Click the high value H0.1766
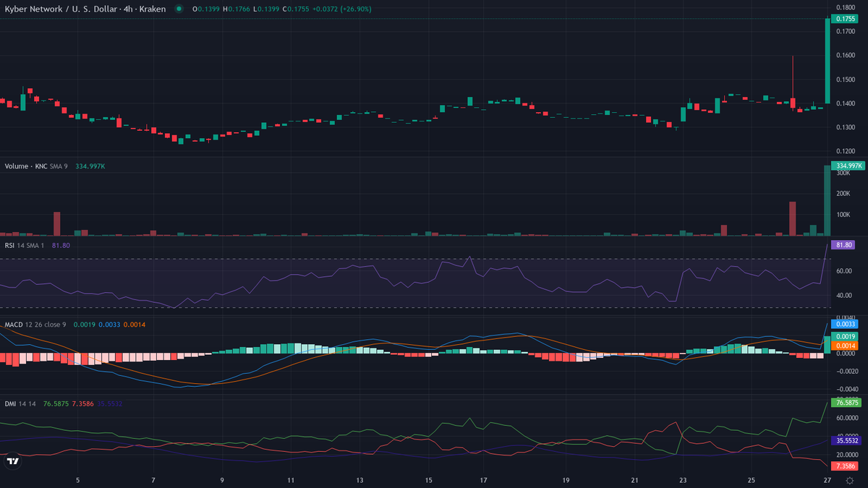Image resolution: width=868 pixels, height=488 pixels. pyautogui.click(x=238, y=9)
